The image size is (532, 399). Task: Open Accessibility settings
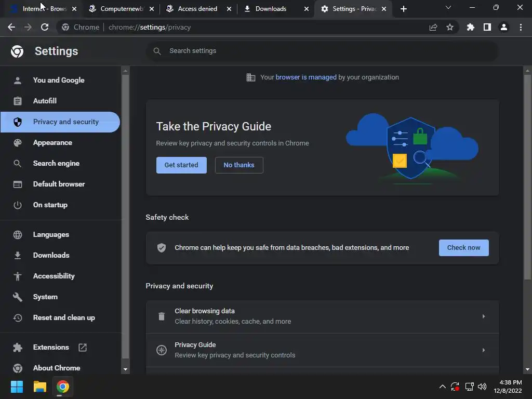click(x=60, y=276)
